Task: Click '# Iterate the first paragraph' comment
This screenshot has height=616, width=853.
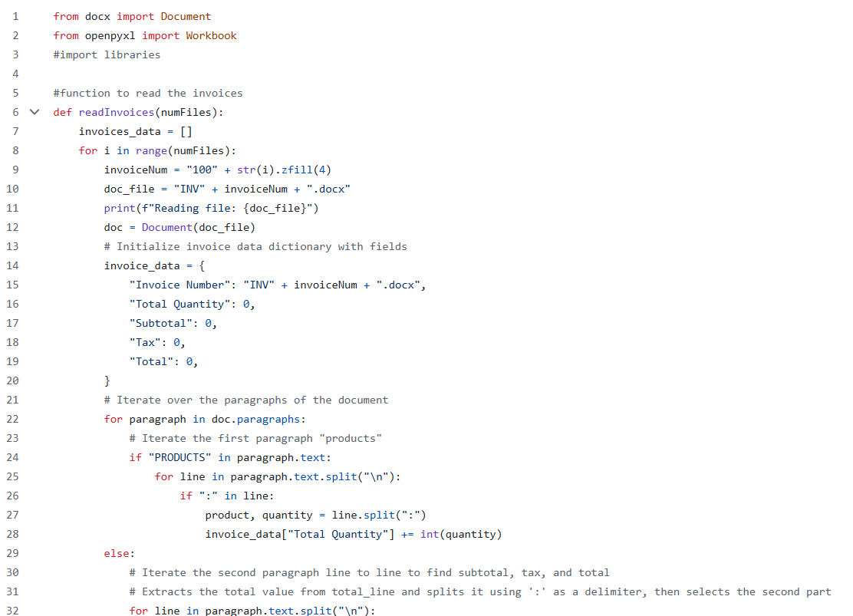Action: coord(255,438)
